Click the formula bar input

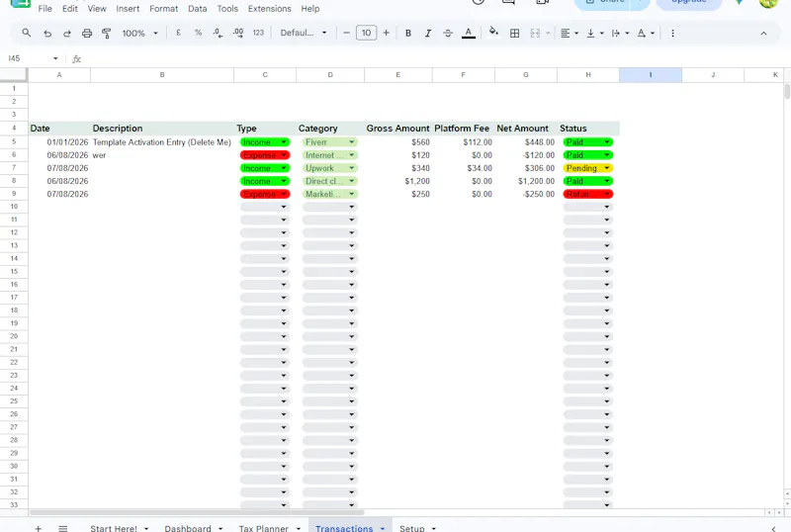click(434, 58)
